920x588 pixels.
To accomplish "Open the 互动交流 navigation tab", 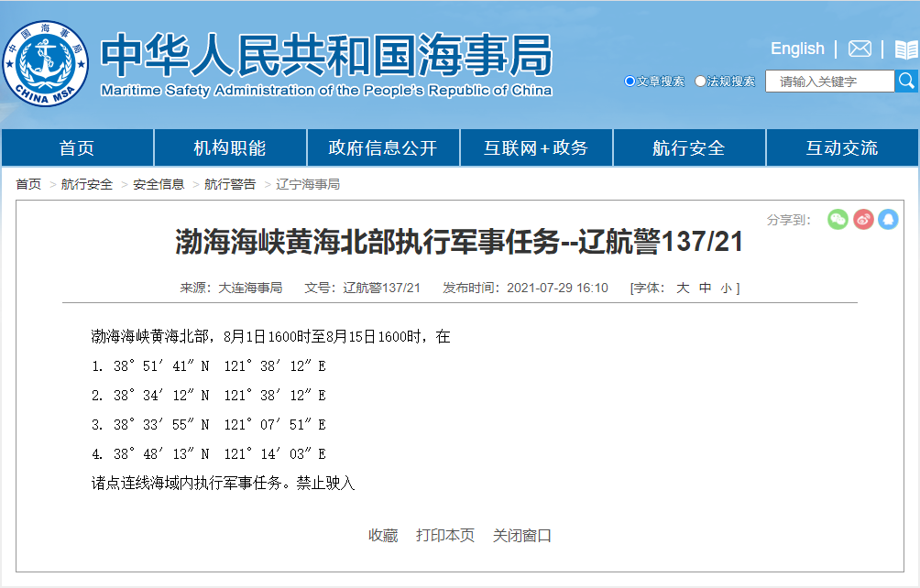I will [842, 147].
